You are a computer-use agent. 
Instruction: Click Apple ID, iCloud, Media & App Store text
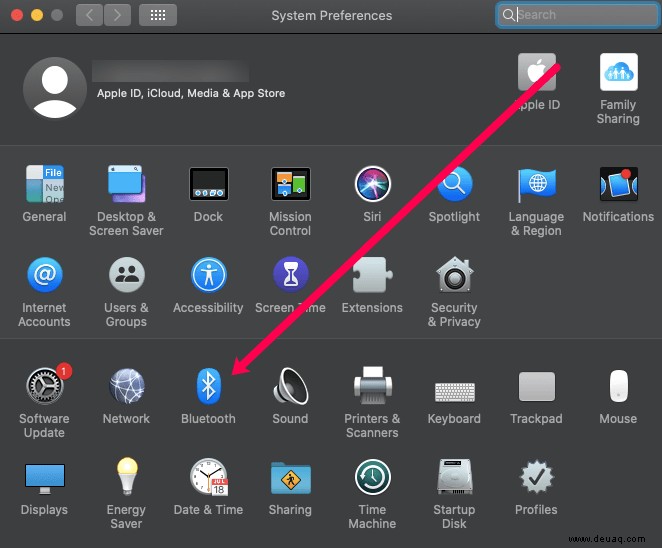[191, 93]
